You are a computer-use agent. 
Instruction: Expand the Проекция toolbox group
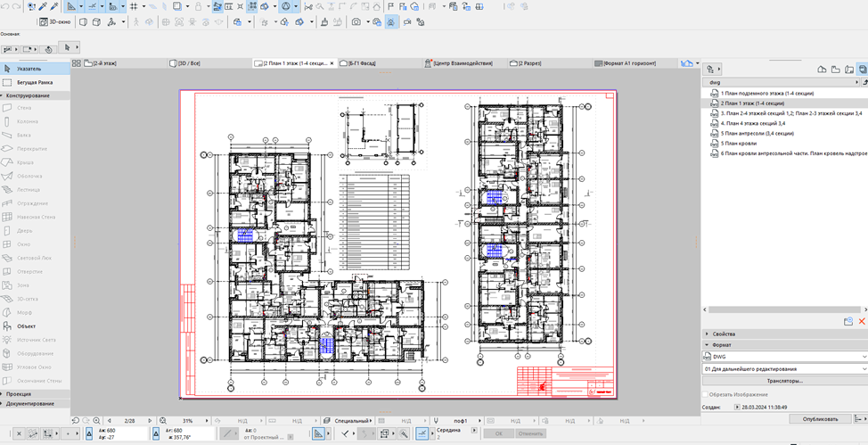point(35,393)
